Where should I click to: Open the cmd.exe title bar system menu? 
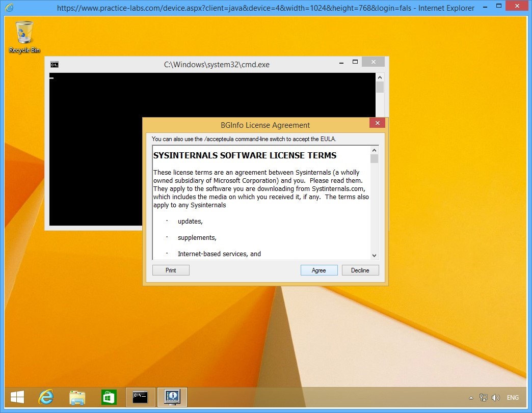coord(54,65)
